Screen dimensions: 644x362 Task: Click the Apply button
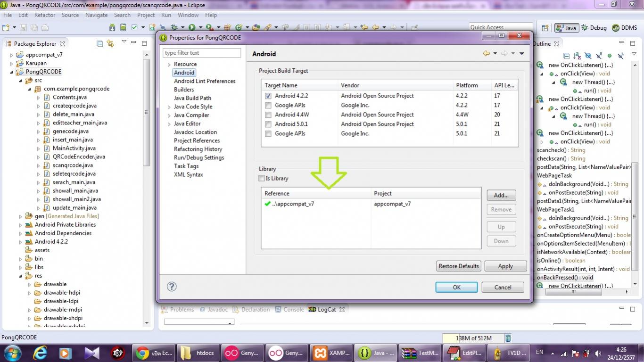[505, 266]
